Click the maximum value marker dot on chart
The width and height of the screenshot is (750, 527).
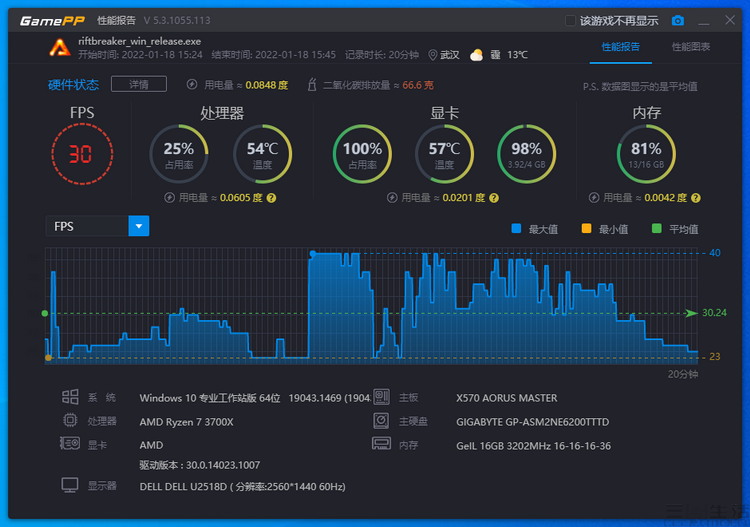coord(312,254)
